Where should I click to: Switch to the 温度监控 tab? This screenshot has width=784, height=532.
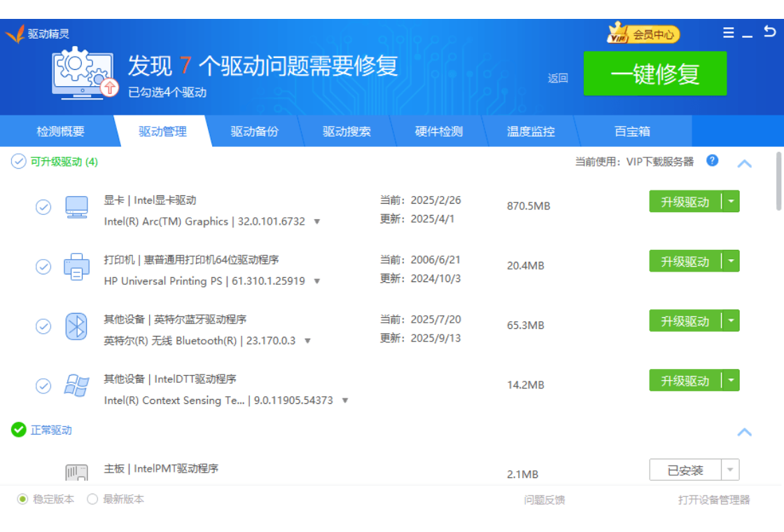click(x=531, y=132)
